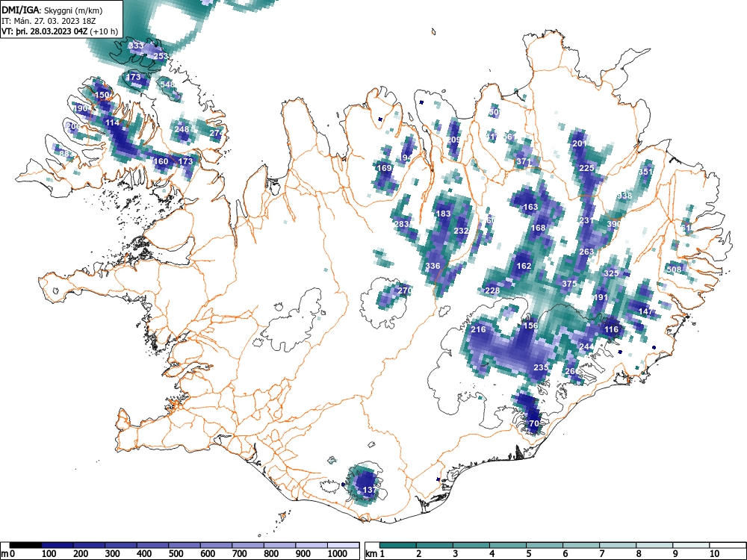747x560 pixels.
Task: Click the dark blue 100–200 m legend swatch
Action: click(x=58, y=545)
